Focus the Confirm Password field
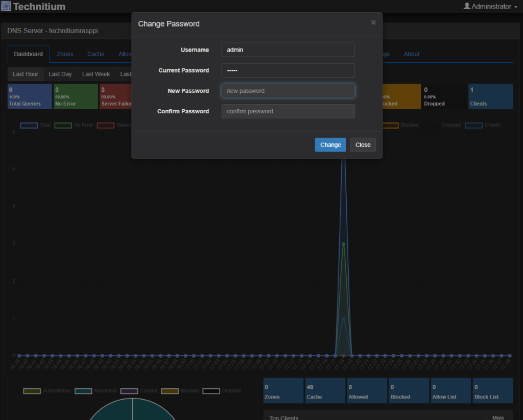This screenshot has width=523, height=420. [x=288, y=111]
